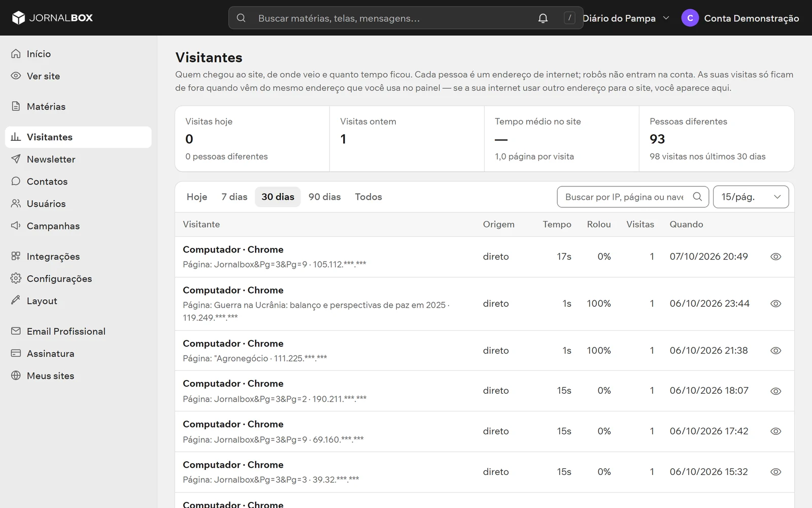
Task: Expand the Diário do Pampa site switcher
Action: click(626, 18)
